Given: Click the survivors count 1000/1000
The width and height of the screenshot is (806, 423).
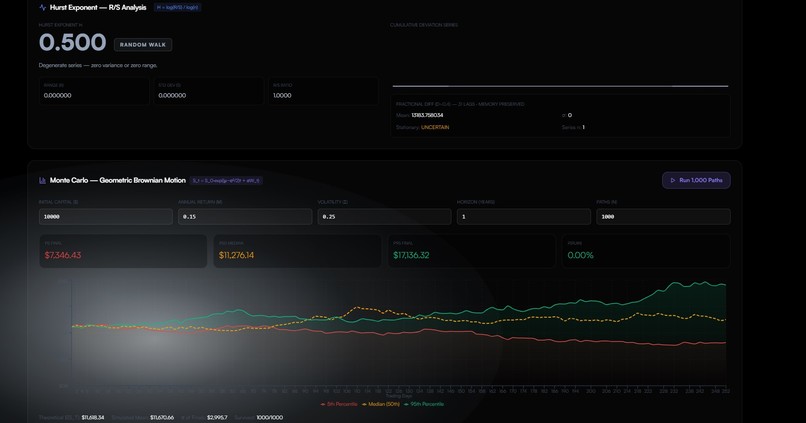Looking at the screenshot, I should coord(269,418).
